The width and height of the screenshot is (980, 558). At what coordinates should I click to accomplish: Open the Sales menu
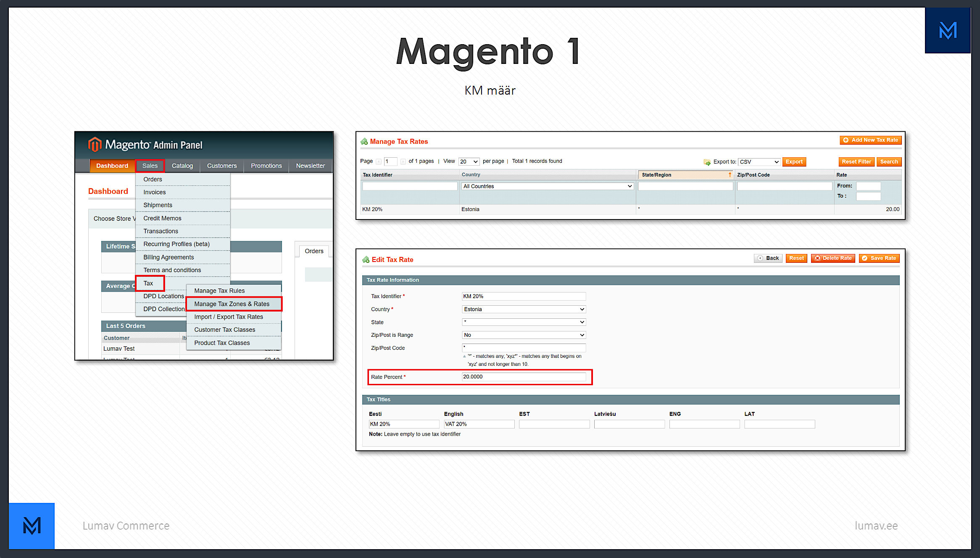click(x=150, y=166)
